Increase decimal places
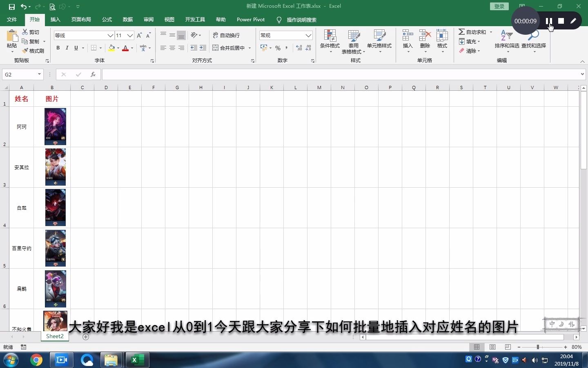The image size is (588, 368). (x=299, y=48)
